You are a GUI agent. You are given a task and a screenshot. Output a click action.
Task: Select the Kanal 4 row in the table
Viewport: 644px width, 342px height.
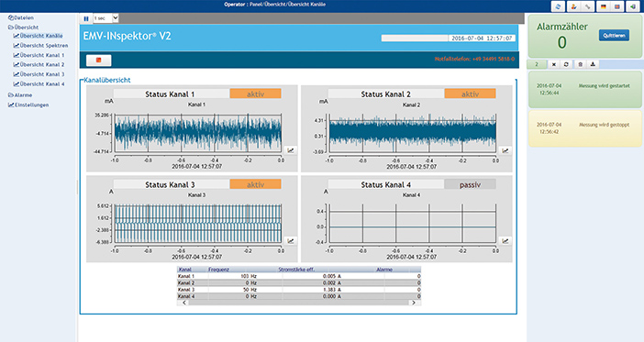pos(299,296)
